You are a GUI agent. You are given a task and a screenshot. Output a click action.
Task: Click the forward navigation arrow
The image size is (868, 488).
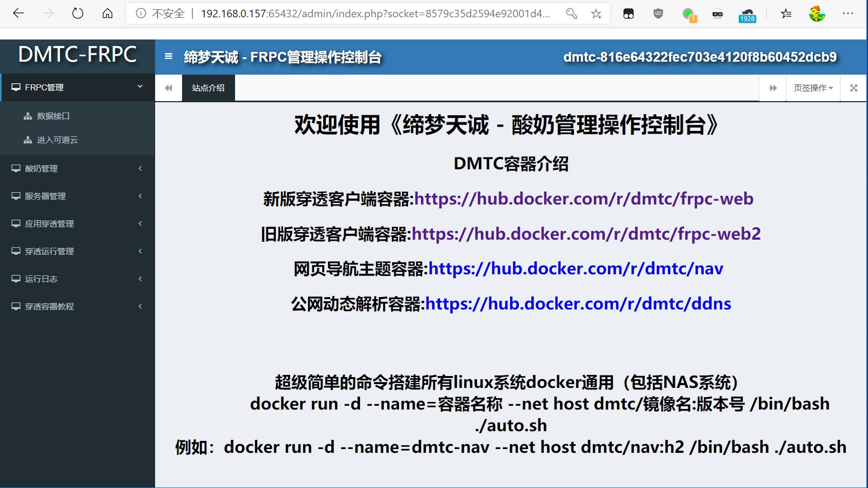tap(48, 14)
